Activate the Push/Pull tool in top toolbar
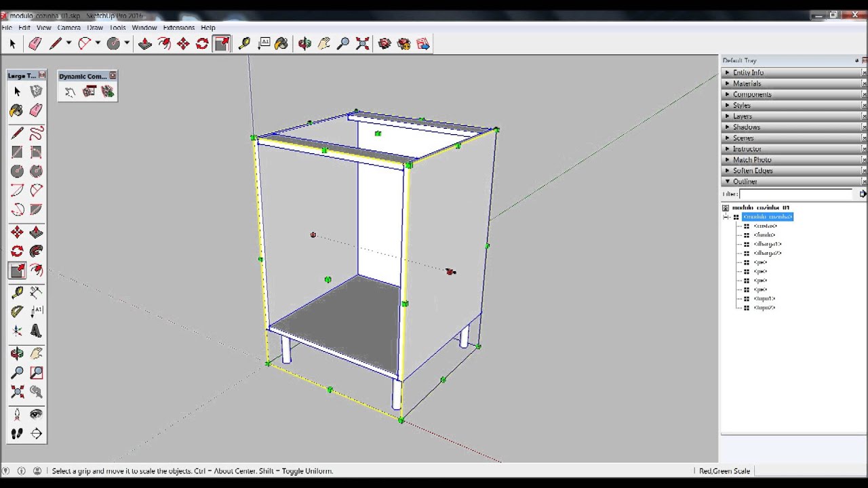 [145, 43]
